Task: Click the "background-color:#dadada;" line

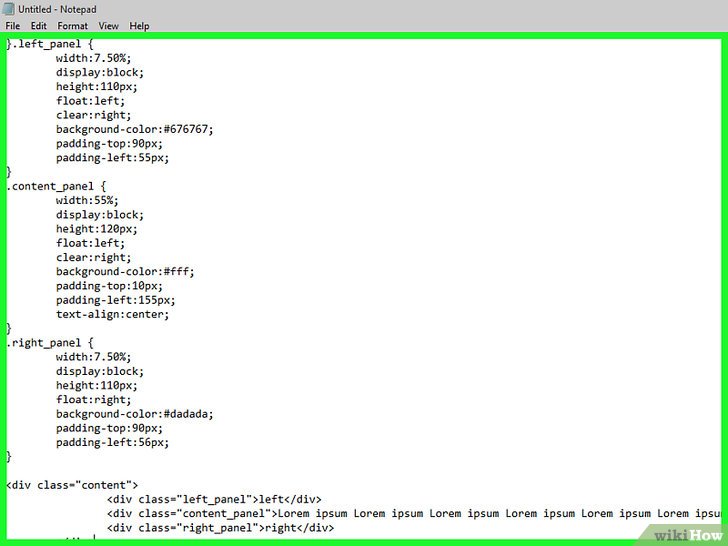Action: coord(135,414)
